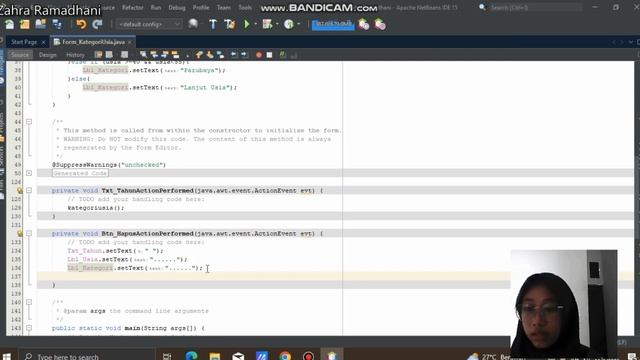Click the Profile Project toolbar icon
640x360 pixels.
289,24
